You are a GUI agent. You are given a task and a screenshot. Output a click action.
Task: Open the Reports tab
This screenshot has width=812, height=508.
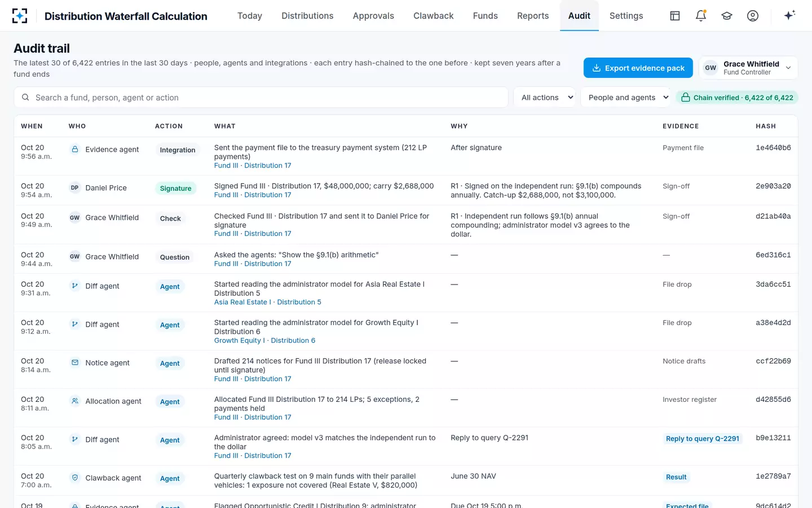click(x=533, y=16)
